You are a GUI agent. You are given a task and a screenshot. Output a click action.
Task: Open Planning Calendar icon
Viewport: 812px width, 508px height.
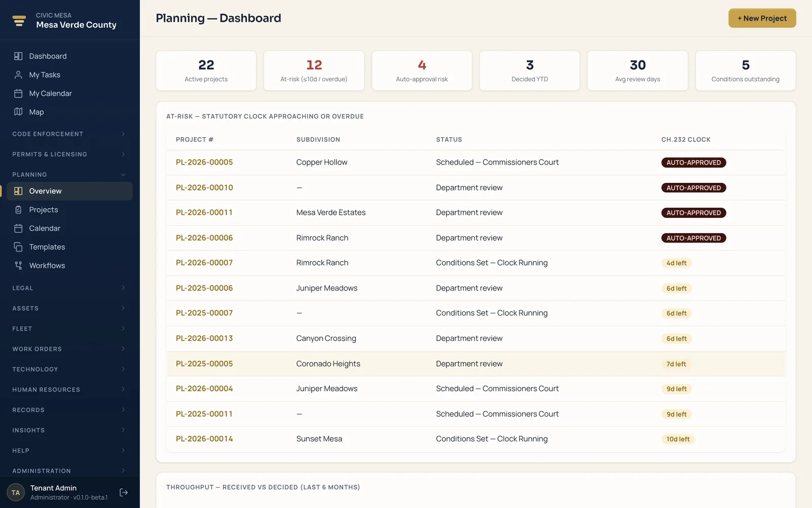pyautogui.click(x=18, y=229)
